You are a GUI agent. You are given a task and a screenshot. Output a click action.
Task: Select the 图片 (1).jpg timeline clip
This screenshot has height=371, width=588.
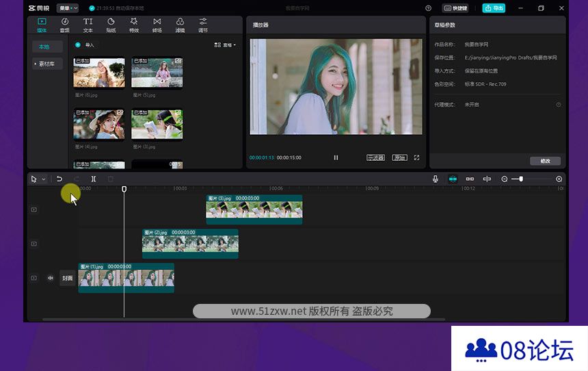tap(126, 278)
